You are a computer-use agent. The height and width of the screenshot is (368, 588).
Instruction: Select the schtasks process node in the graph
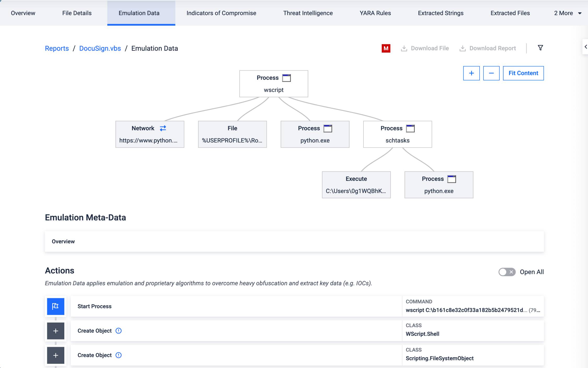coord(397,134)
